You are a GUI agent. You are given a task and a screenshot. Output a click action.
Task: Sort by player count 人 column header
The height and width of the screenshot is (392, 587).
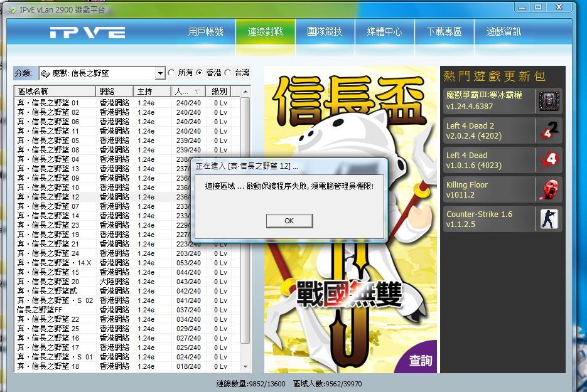point(189,92)
